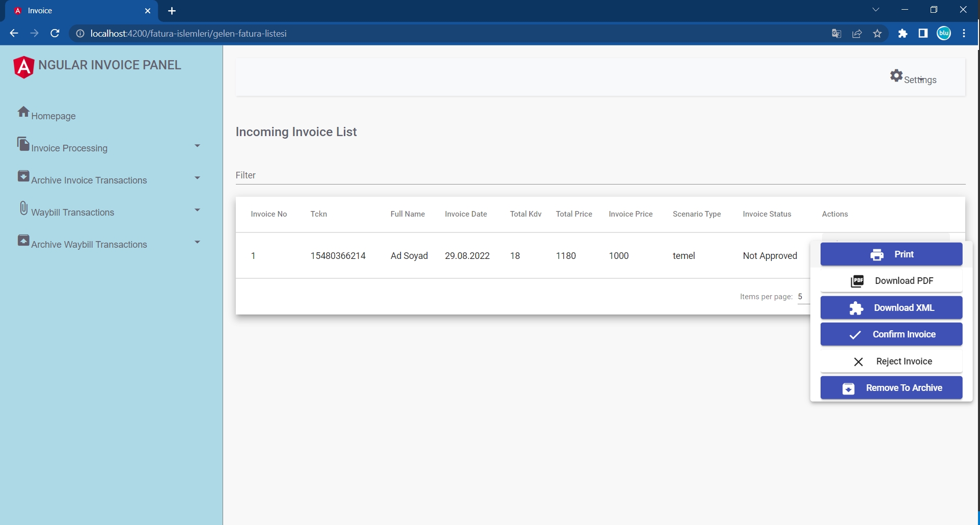Select Print from the actions menu
The image size is (980, 525).
tap(891, 254)
